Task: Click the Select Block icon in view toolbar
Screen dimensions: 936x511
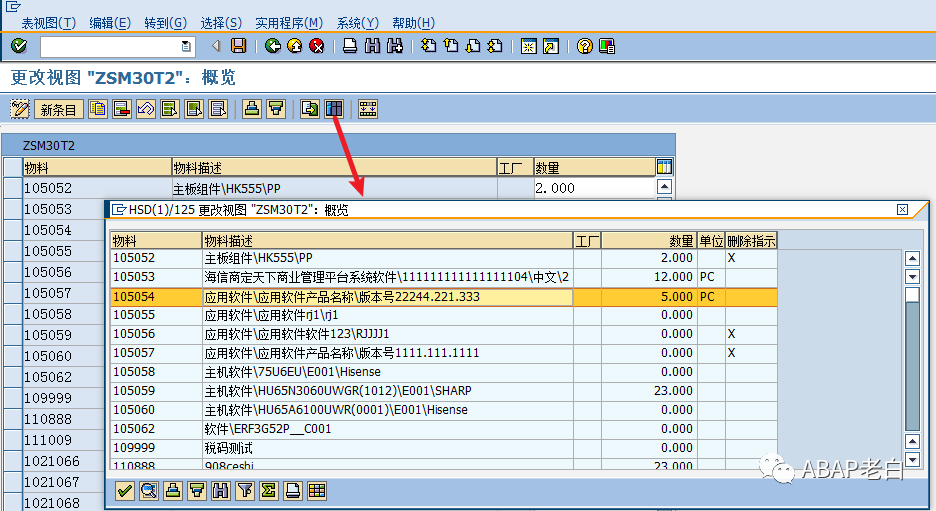Action: pos(194,109)
